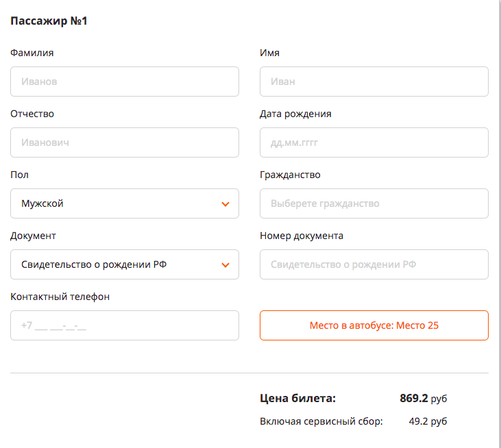Click the Номер документа input field

pyautogui.click(x=374, y=264)
